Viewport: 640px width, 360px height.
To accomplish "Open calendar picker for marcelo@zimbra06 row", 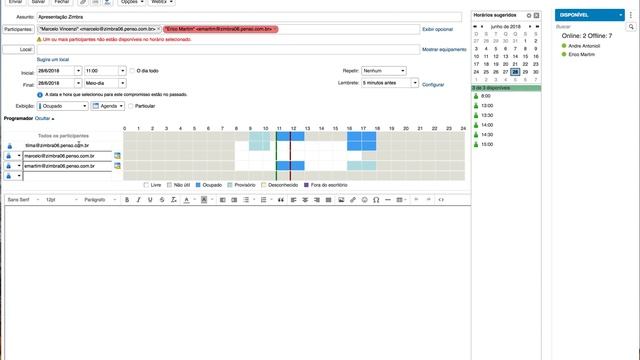I will 117,156.
